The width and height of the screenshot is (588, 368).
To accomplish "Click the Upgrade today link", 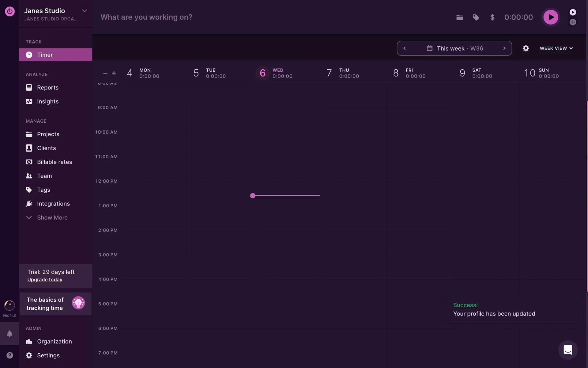I will [x=45, y=280].
